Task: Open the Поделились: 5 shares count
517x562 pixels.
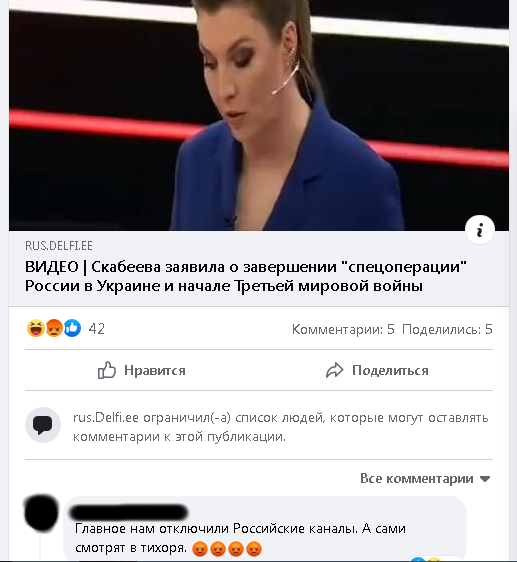Action: 447,329
